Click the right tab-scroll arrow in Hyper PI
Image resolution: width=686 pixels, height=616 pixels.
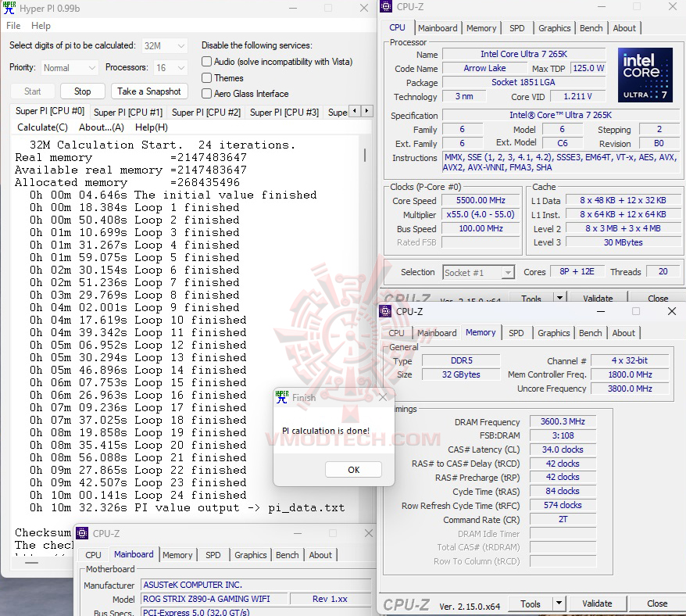(x=365, y=112)
